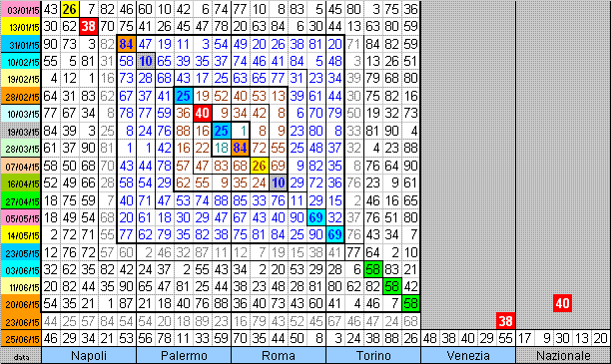Select the Napoli column header
This screenshot has height=364, width=611.
(x=89, y=355)
